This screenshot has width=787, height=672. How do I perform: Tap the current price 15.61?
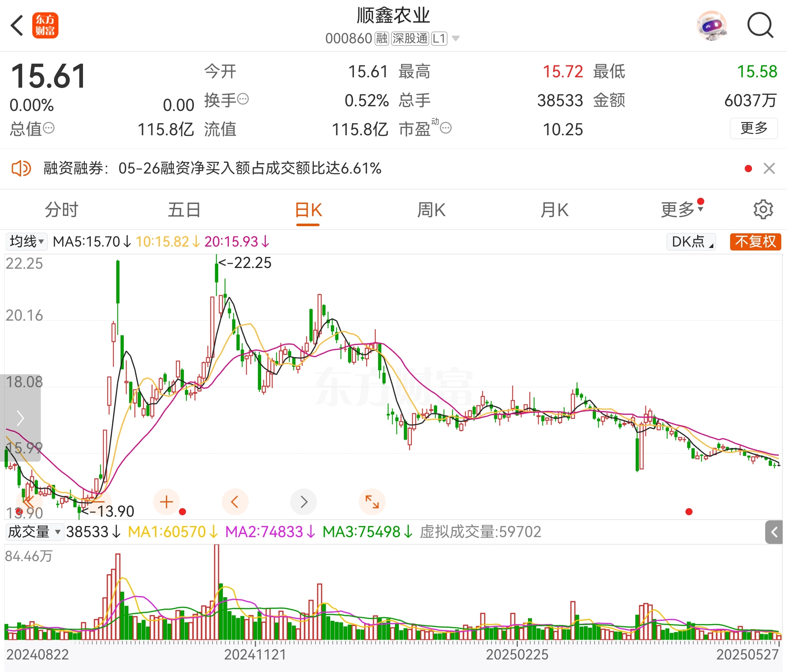(49, 76)
